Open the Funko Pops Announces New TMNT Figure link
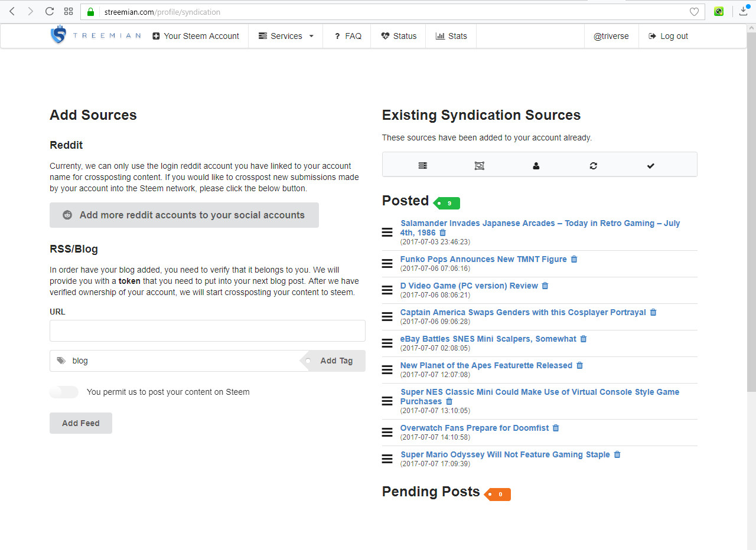Viewport: 756px width, 550px height. tap(483, 259)
